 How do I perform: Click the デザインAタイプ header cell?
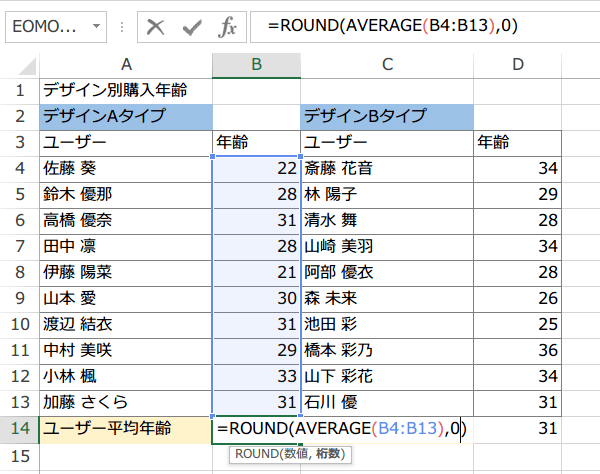(x=126, y=117)
